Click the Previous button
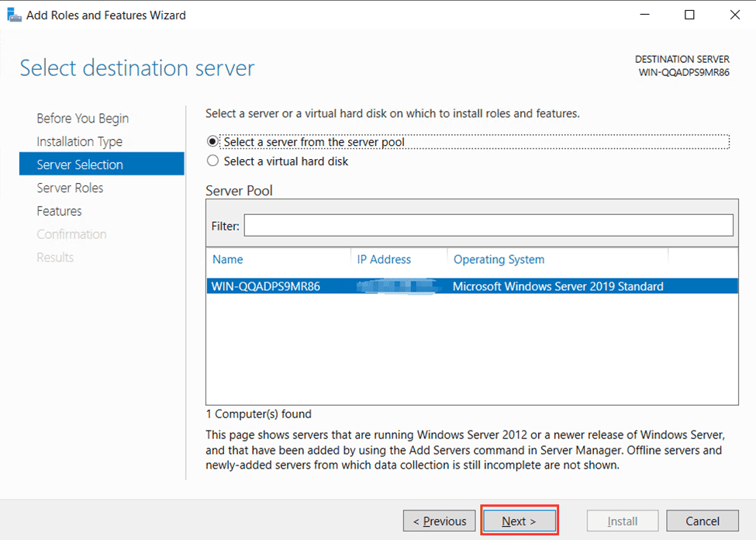Screen dimensions: 756x540 click(439, 521)
